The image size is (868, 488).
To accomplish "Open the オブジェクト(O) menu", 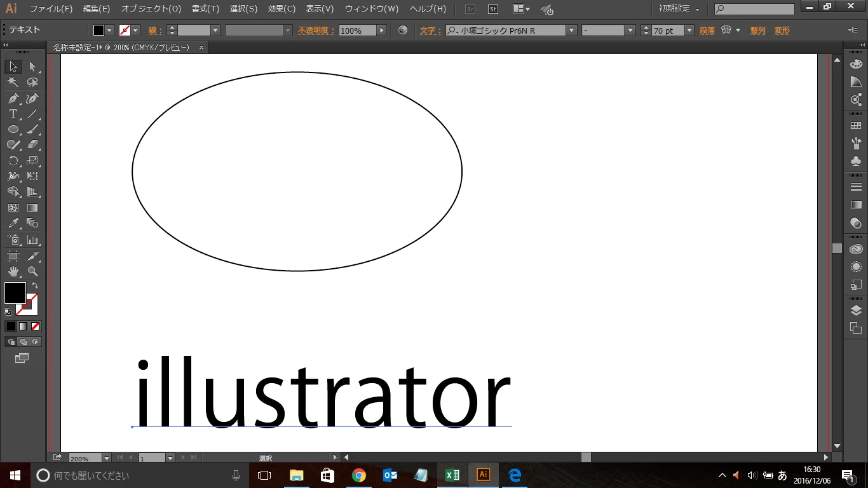I will (x=151, y=9).
